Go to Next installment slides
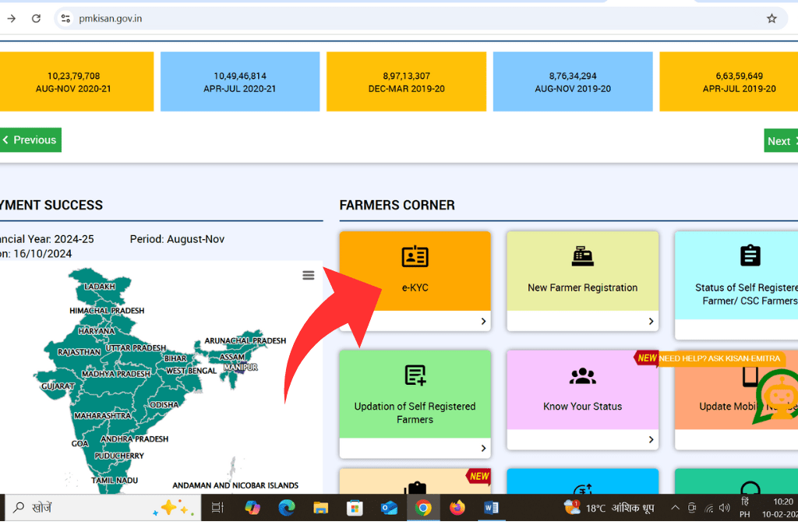The width and height of the screenshot is (798, 532). 781,141
